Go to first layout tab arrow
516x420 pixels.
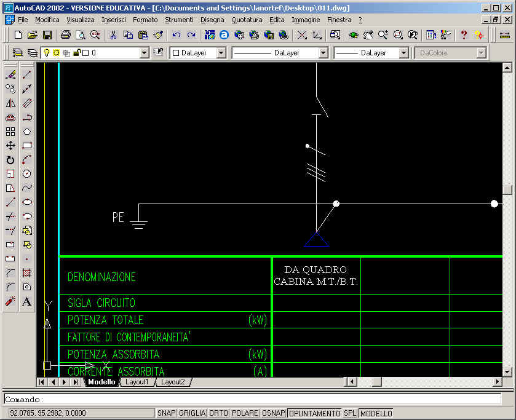point(41,382)
